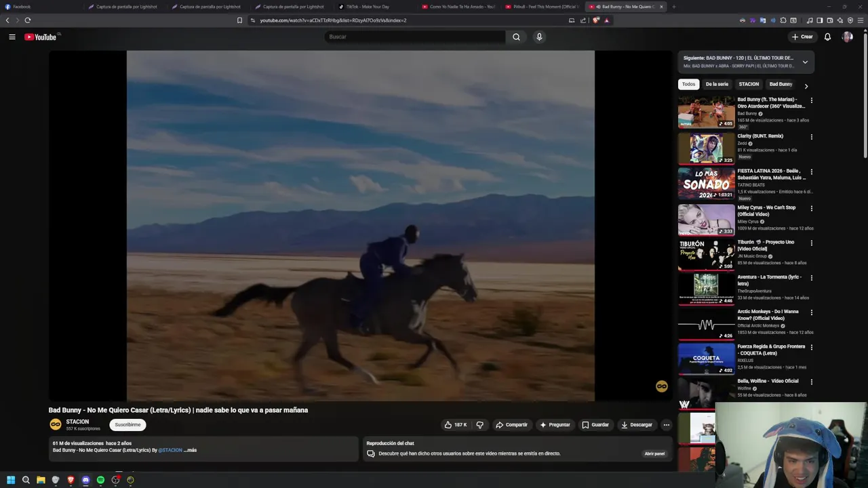
Task: Click inside the YouTube Buscar search field
Action: click(x=414, y=37)
